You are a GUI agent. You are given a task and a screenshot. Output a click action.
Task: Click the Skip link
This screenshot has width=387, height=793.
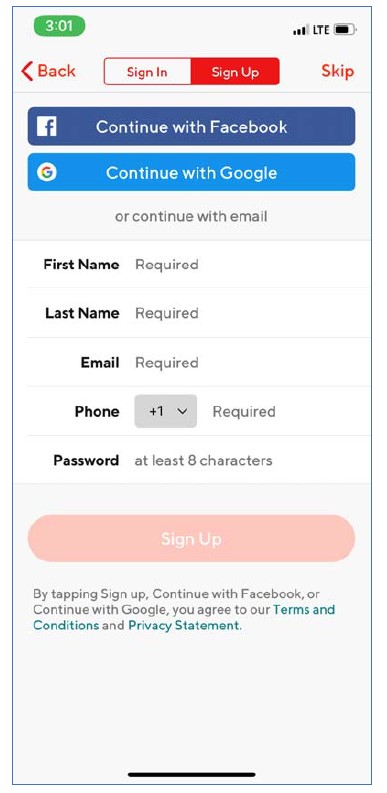point(337,71)
